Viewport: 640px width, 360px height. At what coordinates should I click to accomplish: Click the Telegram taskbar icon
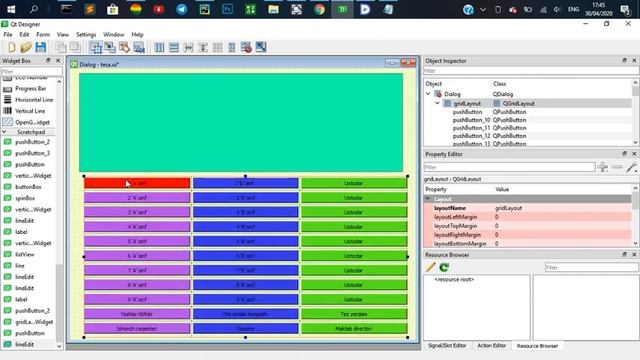(182, 9)
